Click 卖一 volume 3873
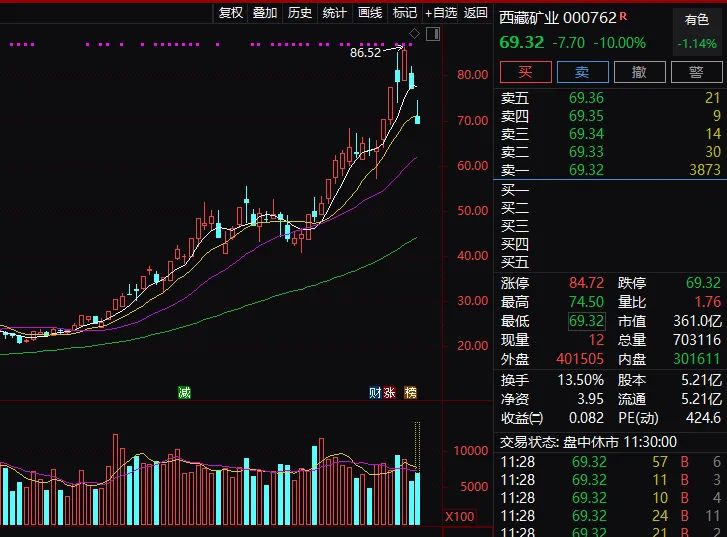The image size is (727, 537). [x=705, y=170]
